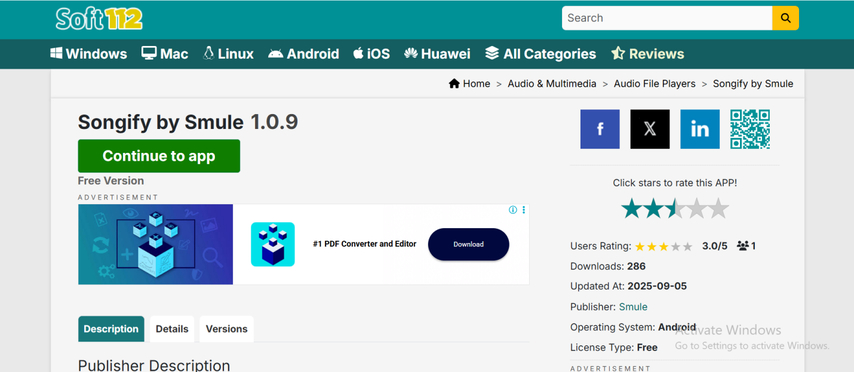Image resolution: width=854 pixels, height=372 pixels.
Task: Click the Soft112 logo
Action: (99, 19)
